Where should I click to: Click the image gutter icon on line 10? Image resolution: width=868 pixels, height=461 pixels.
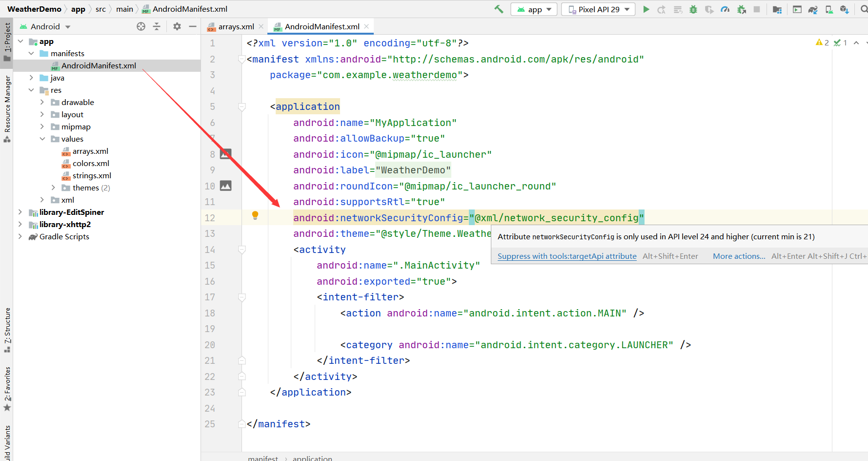click(x=225, y=186)
